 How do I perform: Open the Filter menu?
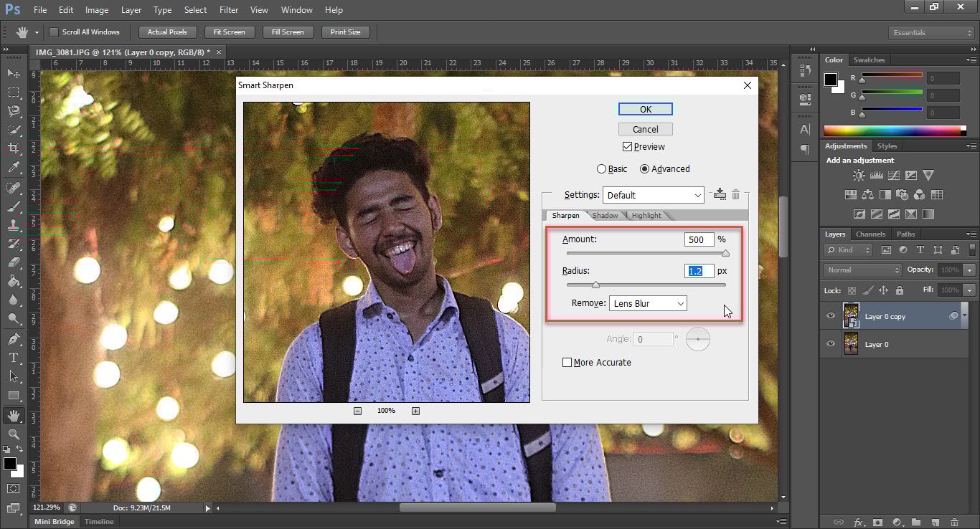229,10
